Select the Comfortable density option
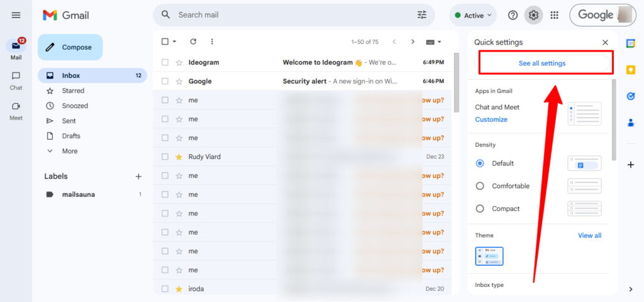 [480, 186]
